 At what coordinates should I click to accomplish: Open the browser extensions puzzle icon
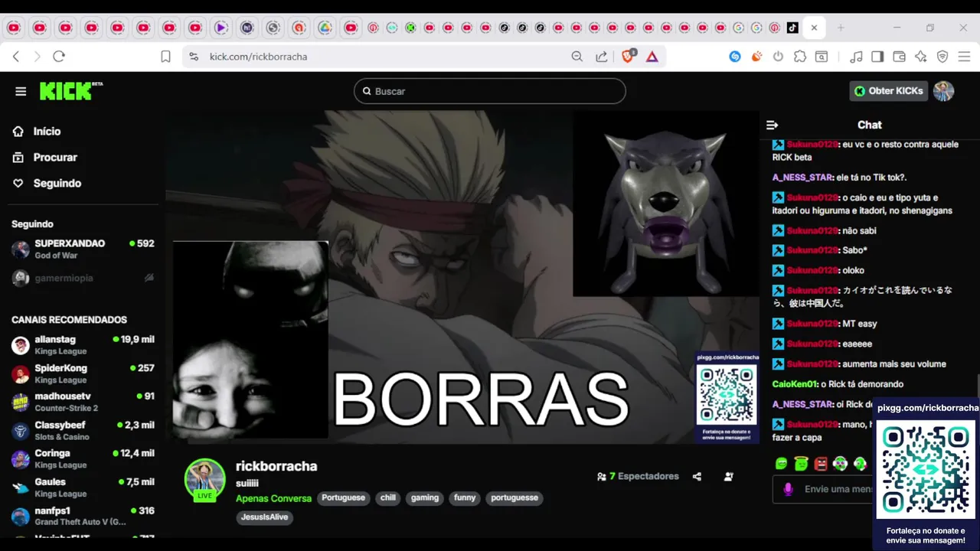tap(800, 57)
